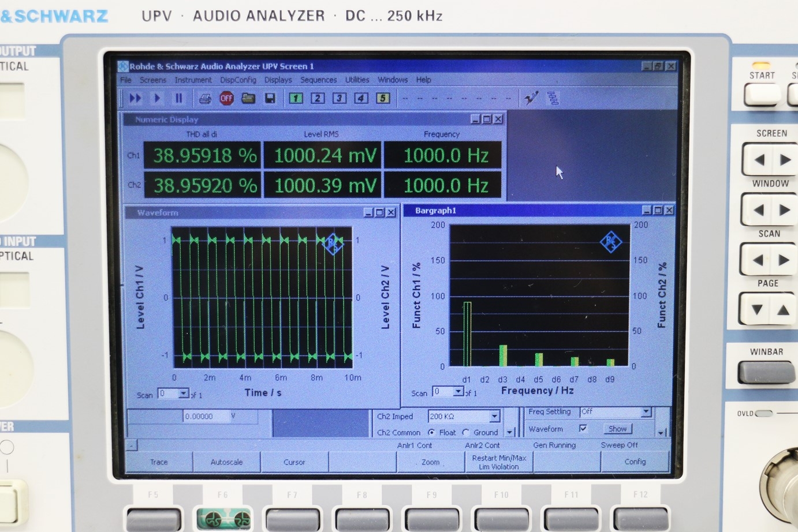Click the Config softkey
Viewport: 798px width, 532px height.
(x=635, y=462)
